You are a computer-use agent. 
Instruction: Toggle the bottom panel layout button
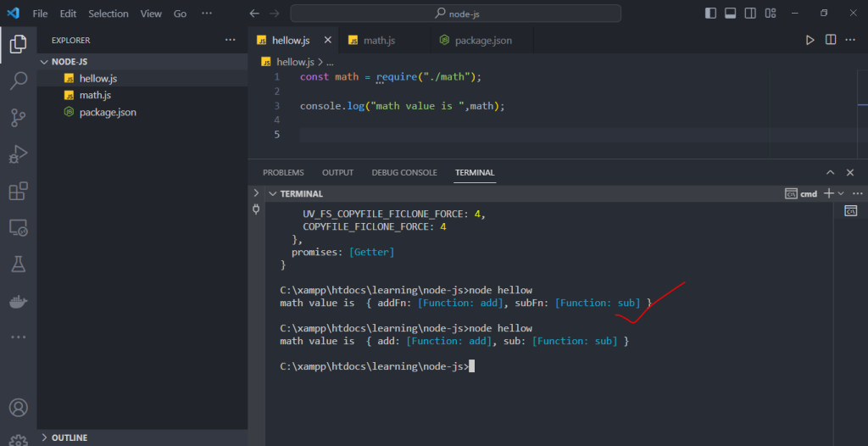[730, 14]
